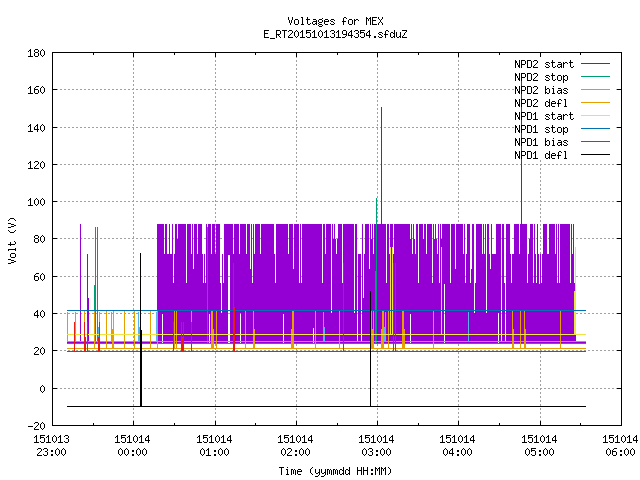Click the 100 y-axis tick label
Image resolution: width=640 pixels, height=480 pixels.
(x=36, y=202)
